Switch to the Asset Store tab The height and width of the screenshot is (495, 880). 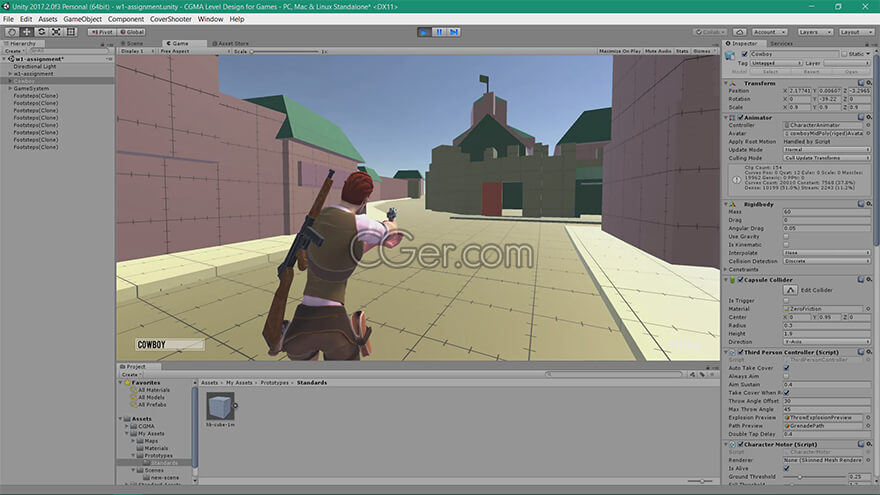231,43
